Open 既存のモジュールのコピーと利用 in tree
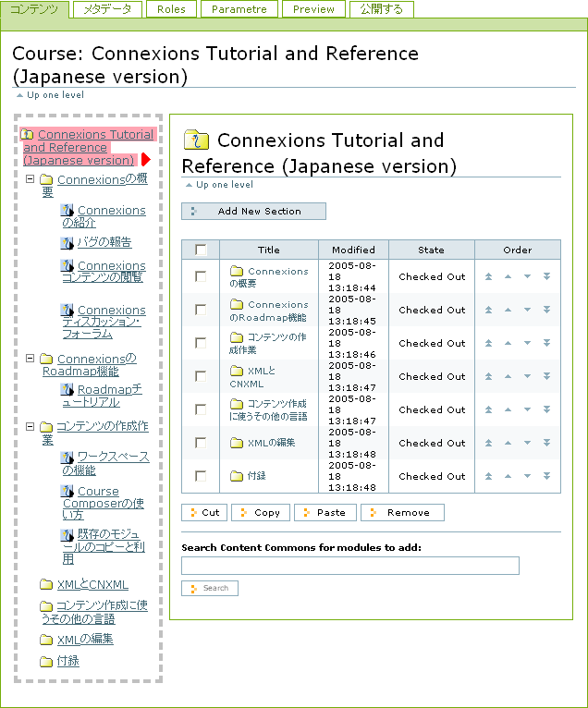The image size is (588, 708). tap(104, 546)
